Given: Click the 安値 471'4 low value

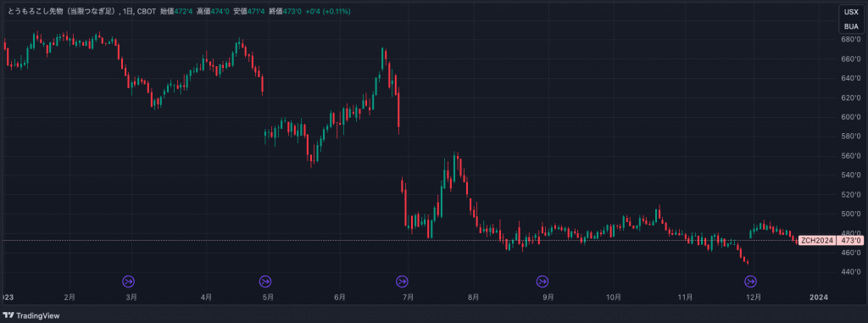Looking at the screenshot, I should (x=248, y=11).
